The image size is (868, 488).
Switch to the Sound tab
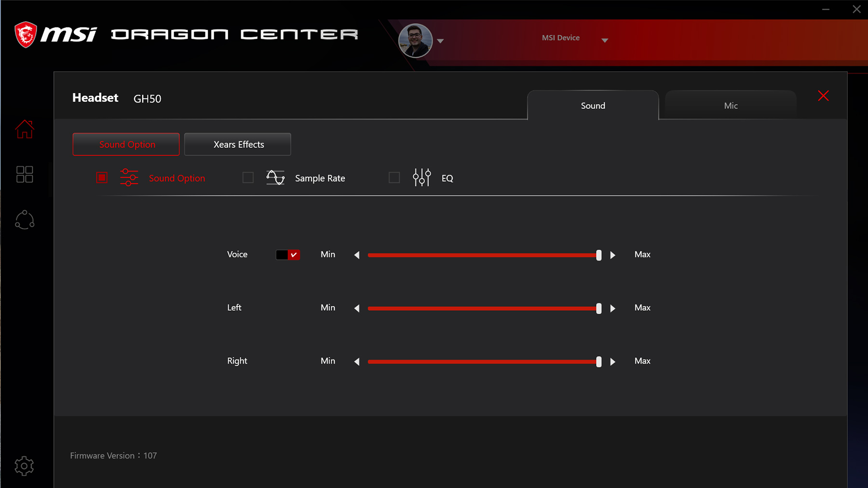pyautogui.click(x=593, y=106)
